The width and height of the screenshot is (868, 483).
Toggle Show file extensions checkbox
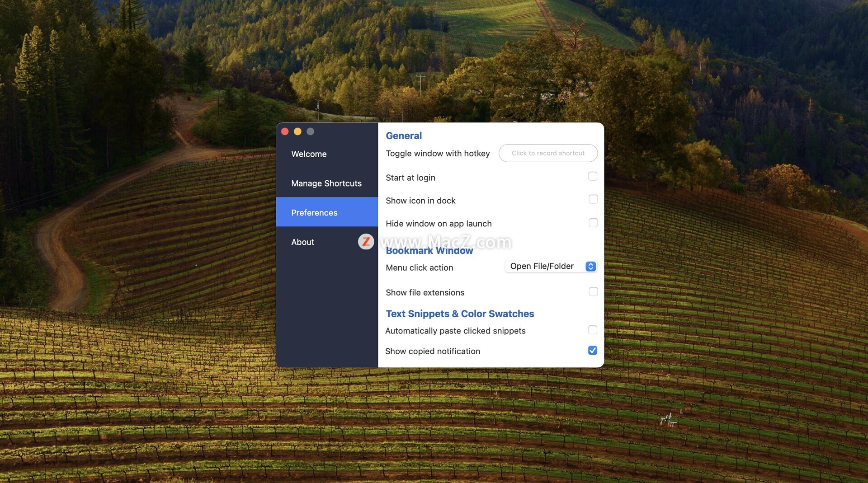(593, 292)
